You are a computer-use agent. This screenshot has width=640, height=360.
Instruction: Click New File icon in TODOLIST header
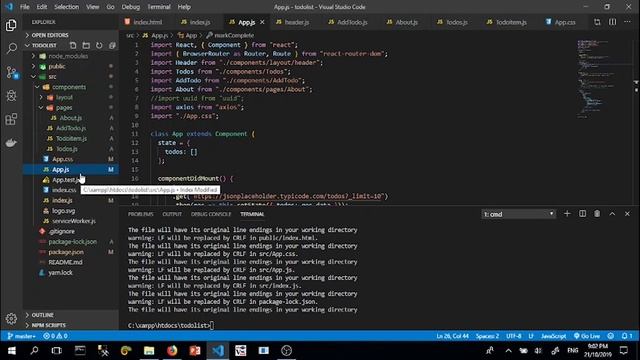pos(73,45)
